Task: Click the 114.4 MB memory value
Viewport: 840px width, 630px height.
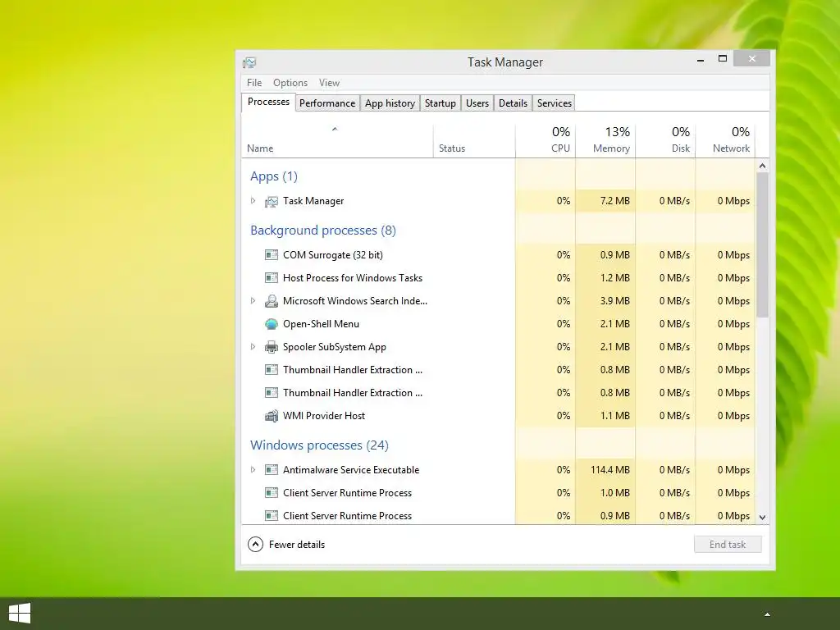Action: [610, 470]
